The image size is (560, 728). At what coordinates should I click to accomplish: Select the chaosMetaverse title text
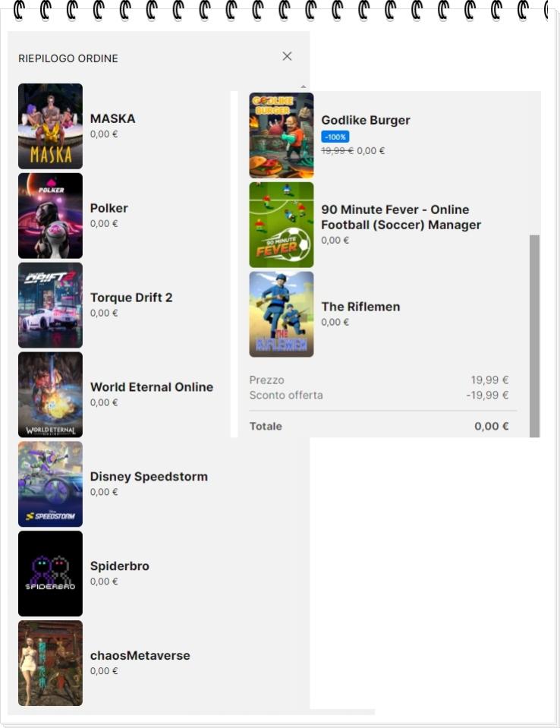(x=140, y=656)
